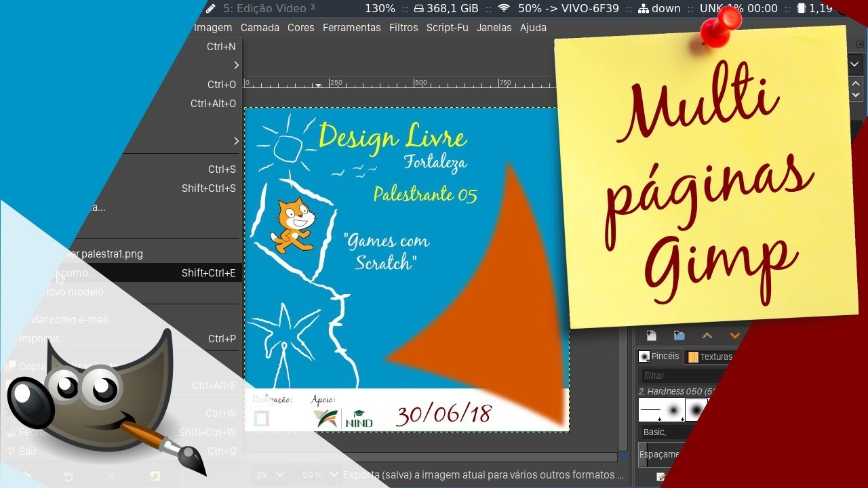The width and height of the screenshot is (868, 488).
Task: Click the up arrow icon in dock
Action: (x=707, y=335)
